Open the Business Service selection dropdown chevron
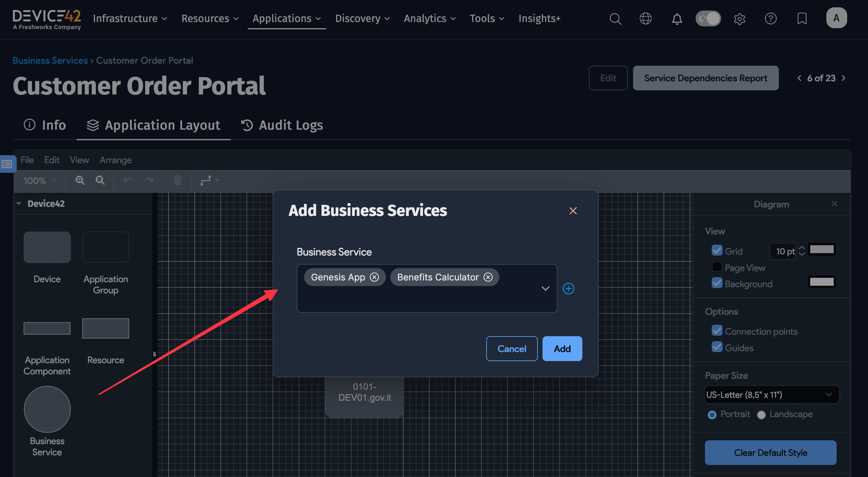The height and width of the screenshot is (477, 868). tap(545, 289)
